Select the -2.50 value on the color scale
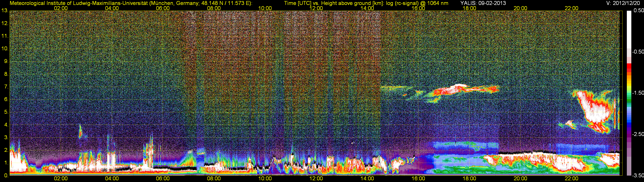644x182 pixels. click(x=638, y=134)
